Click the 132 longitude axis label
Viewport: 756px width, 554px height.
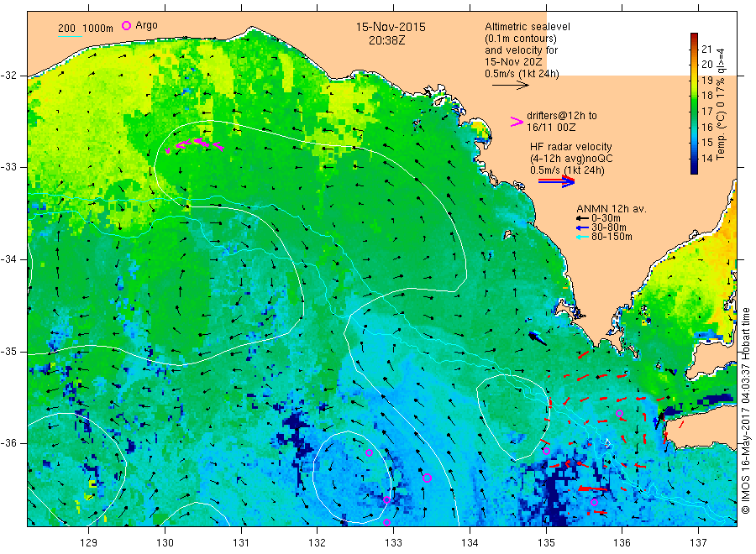tap(318, 543)
